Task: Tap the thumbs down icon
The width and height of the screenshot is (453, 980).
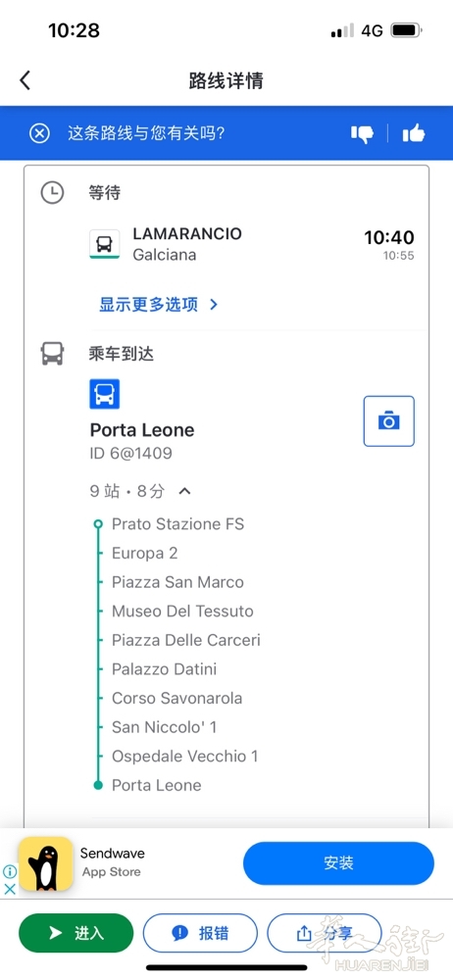Action: pyautogui.click(x=362, y=133)
